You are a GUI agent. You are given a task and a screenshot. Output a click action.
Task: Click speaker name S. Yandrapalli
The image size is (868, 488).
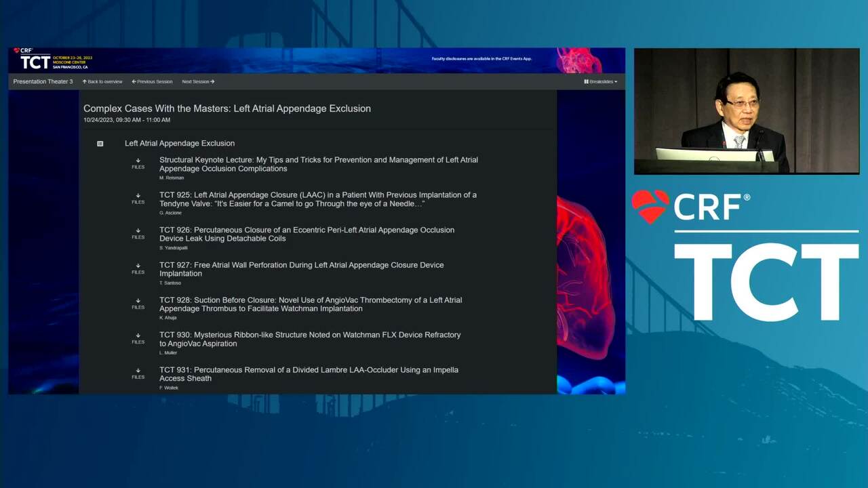coord(174,248)
